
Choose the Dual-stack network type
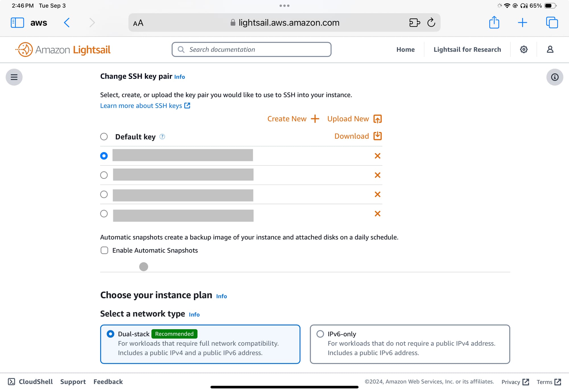pos(200,344)
